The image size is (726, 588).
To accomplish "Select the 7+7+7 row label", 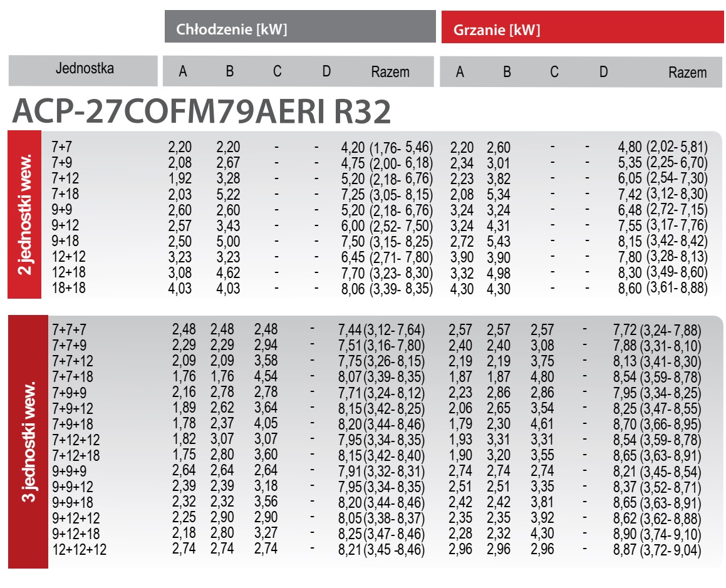I will [x=69, y=329].
